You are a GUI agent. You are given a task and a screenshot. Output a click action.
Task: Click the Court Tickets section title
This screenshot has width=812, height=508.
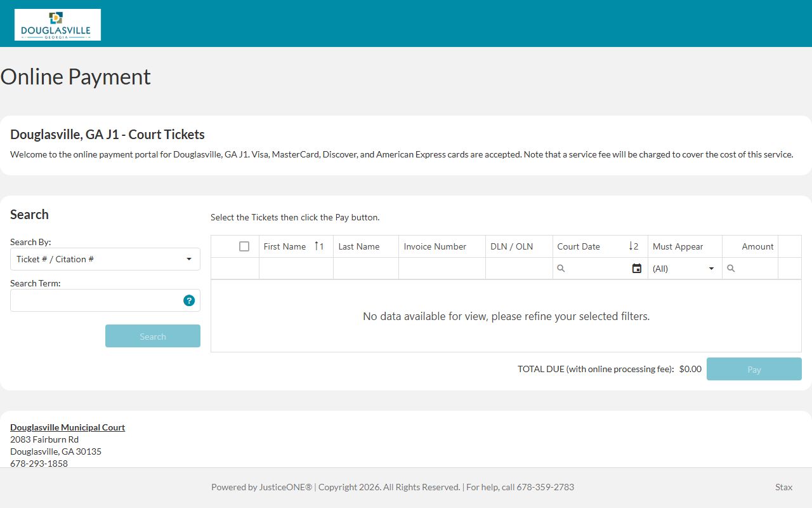(x=107, y=135)
